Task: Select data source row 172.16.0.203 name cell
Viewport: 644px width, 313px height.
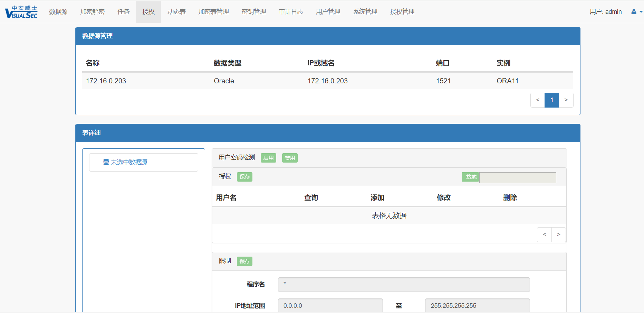Action: coord(106,81)
